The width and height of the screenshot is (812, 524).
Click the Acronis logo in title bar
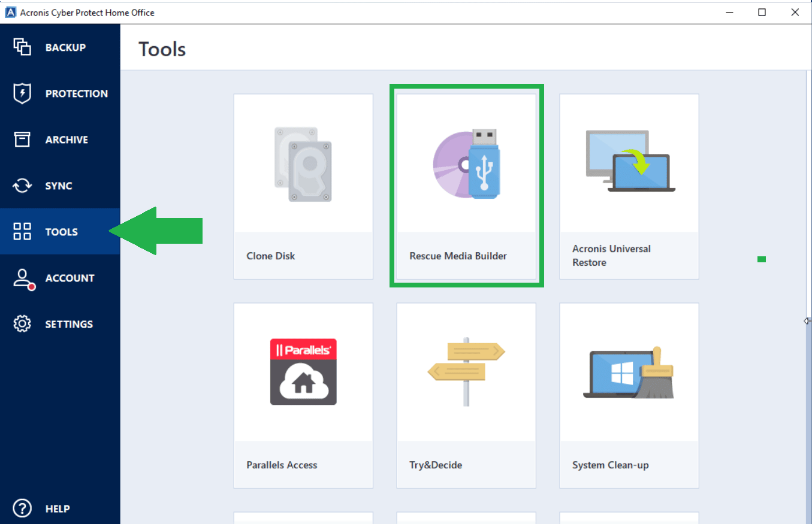(10, 12)
